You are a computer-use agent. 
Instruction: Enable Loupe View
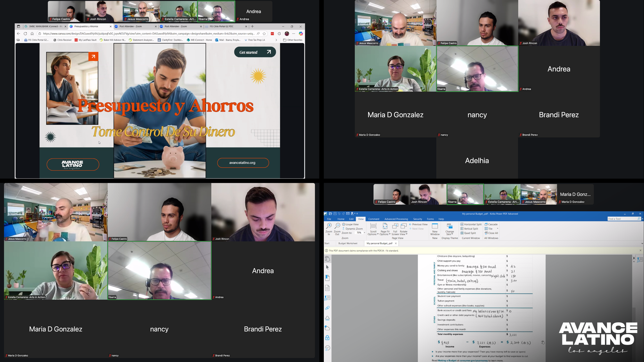point(350,224)
